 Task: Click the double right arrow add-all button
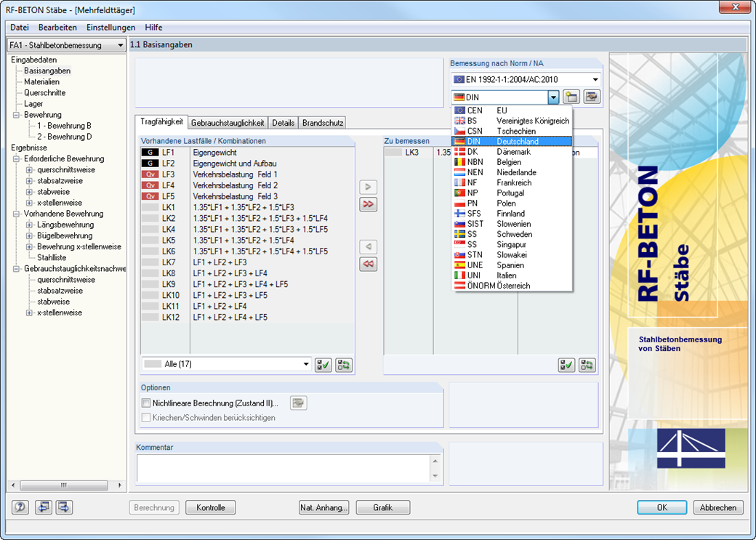(x=368, y=204)
